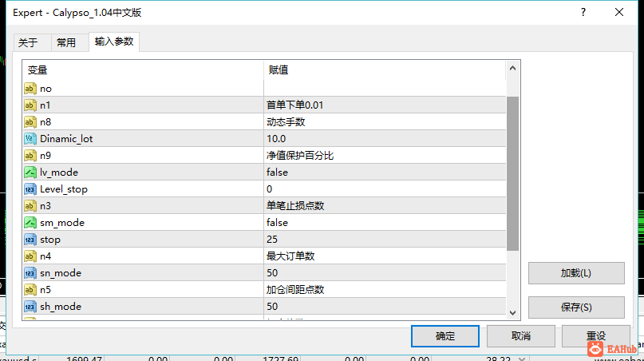Click the Dinamic_lot variable name
Screen dimensions: 644x361
66,139
